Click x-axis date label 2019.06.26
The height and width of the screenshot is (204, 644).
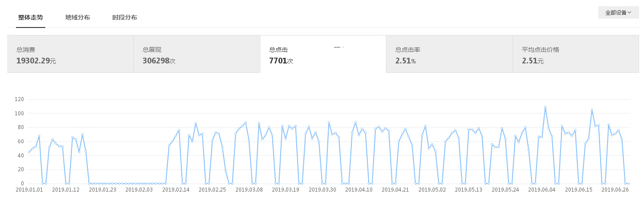[616, 190]
